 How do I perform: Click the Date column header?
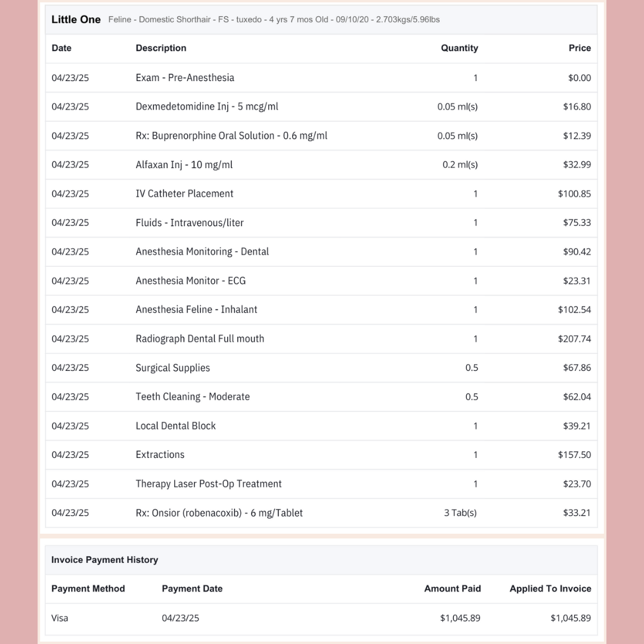(x=61, y=48)
